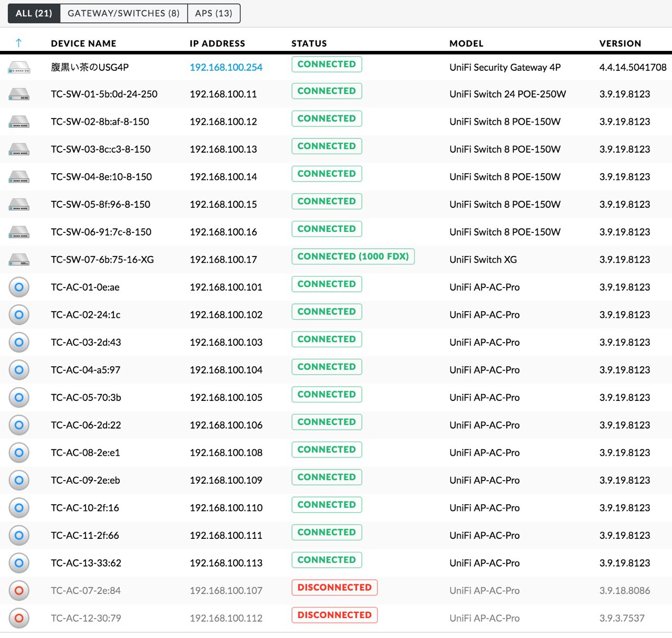Open the 192.168.100.254 IP address link
This screenshot has height=638, width=672.
(226, 67)
